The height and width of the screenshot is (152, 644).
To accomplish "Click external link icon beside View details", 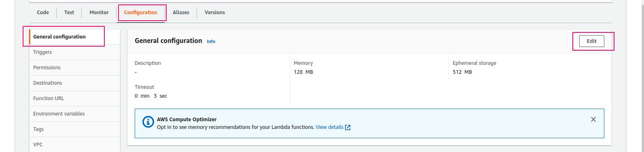I will 347,127.
